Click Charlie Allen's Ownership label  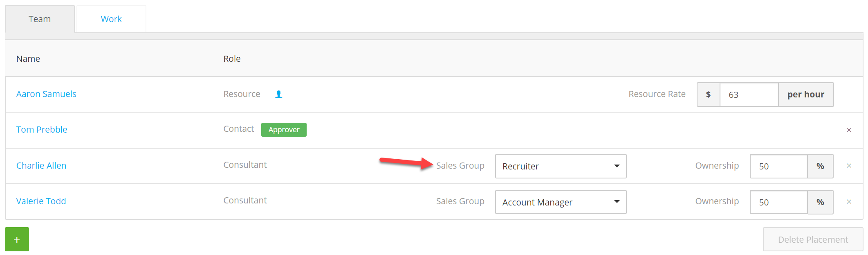click(x=717, y=165)
